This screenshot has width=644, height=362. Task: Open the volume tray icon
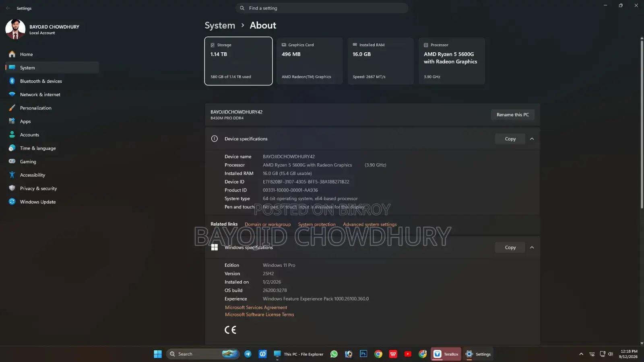[x=611, y=354]
